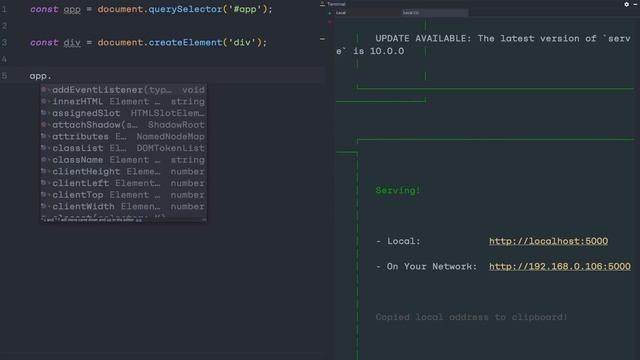Choose clientLeft suggestion
The height and width of the screenshot is (360, 640).
pos(124,183)
